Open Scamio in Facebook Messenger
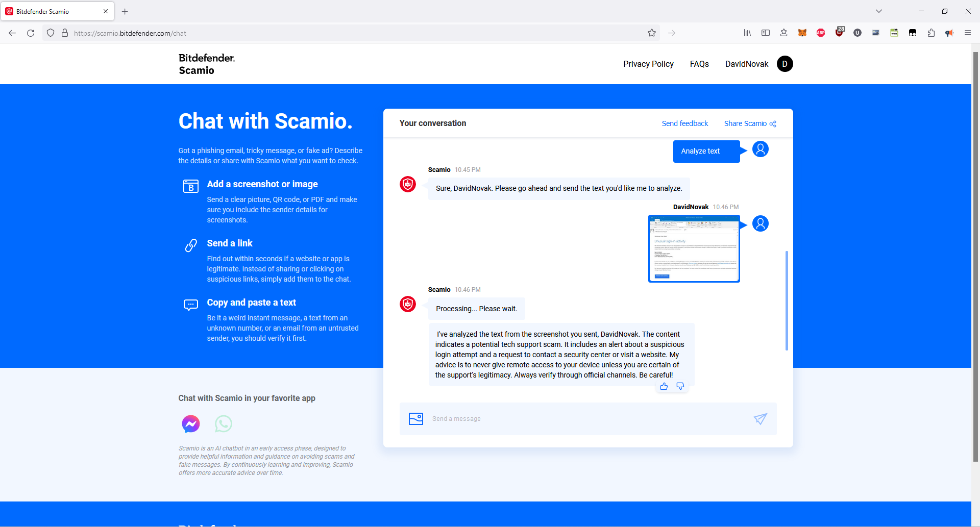The width and height of the screenshot is (980, 527). coord(191,424)
